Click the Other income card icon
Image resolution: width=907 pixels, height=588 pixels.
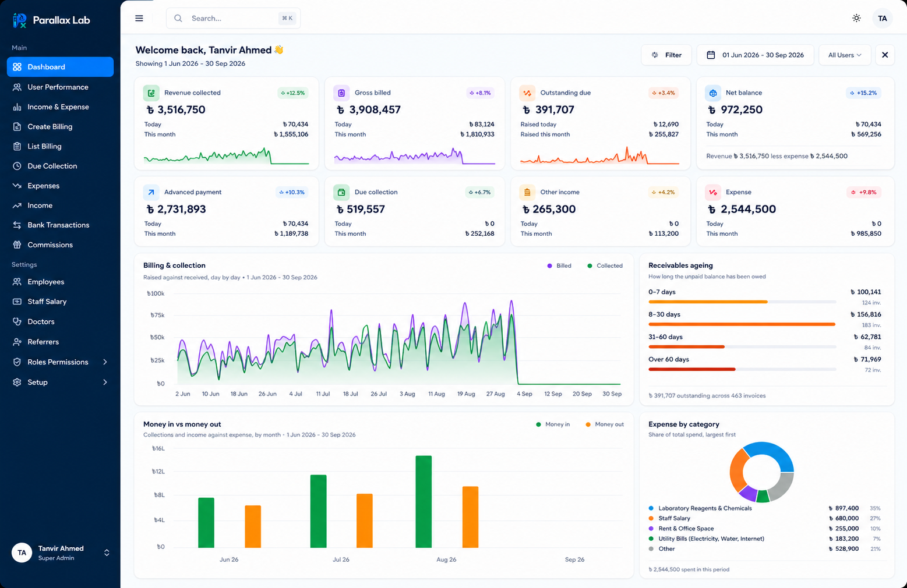click(527, 192)
